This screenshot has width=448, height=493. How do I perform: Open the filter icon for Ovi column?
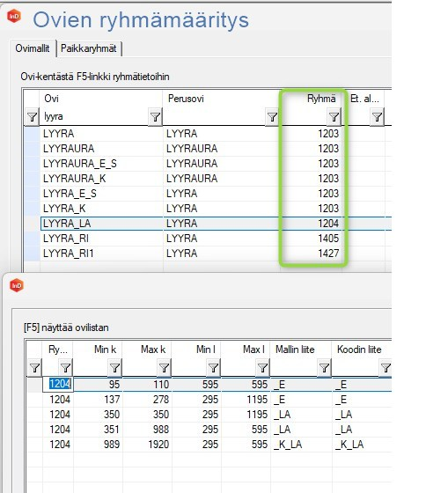[155, 117]
